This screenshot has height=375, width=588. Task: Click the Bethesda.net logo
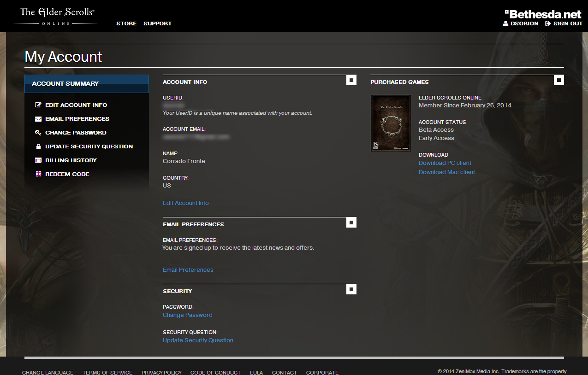click(543, 14)
